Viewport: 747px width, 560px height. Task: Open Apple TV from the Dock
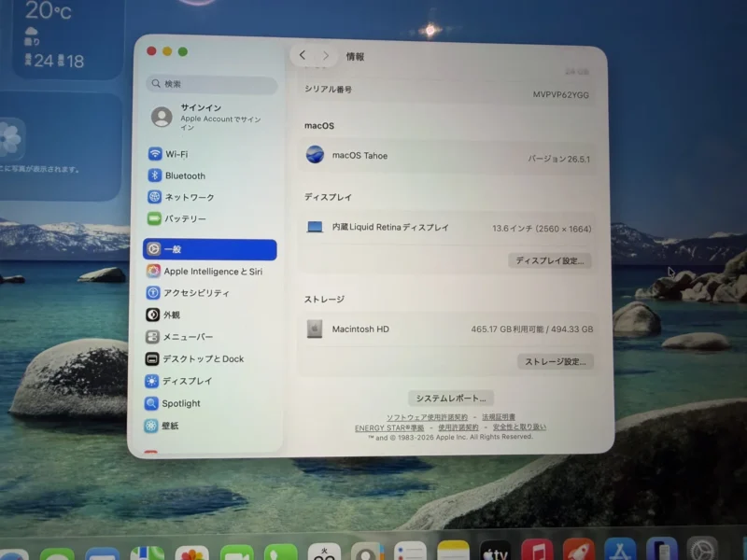pos(496,550)
